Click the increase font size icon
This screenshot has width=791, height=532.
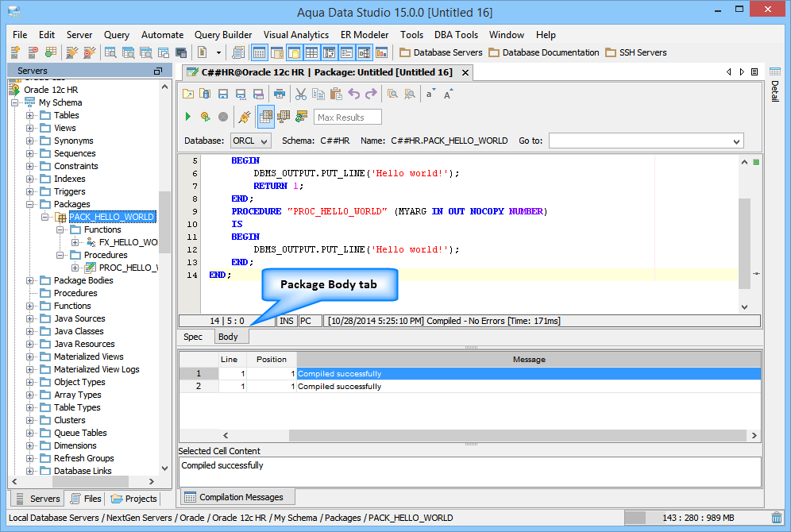click(x=449, y=94)
